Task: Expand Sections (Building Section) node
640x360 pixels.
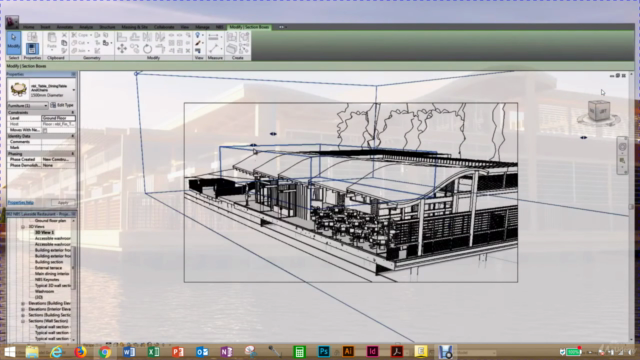Action: point(23,315)
